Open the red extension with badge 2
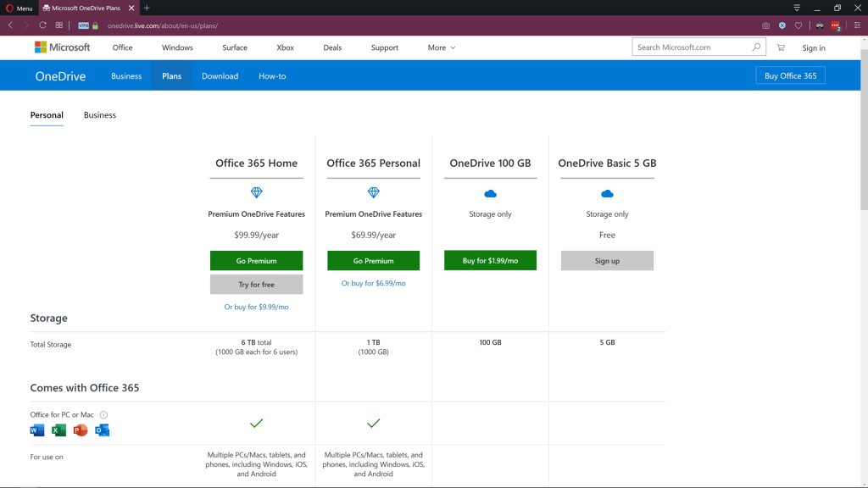 tap(836, 25)
